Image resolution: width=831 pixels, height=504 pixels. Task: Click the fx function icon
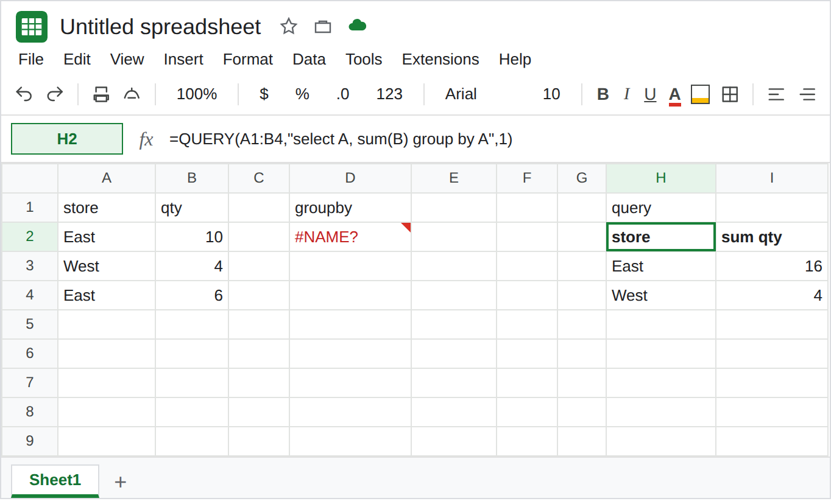(x=146, y=139)
